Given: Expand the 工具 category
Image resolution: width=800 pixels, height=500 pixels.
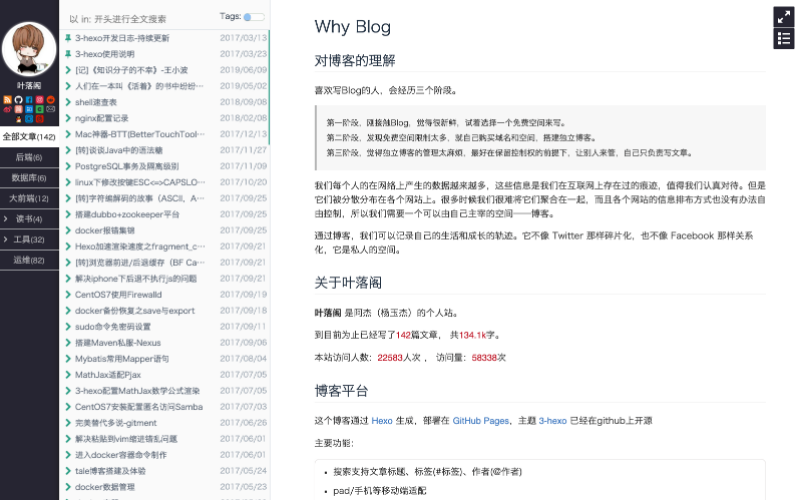Looking at the screenshot, I should pyautogui.click(x=29, y=239).
